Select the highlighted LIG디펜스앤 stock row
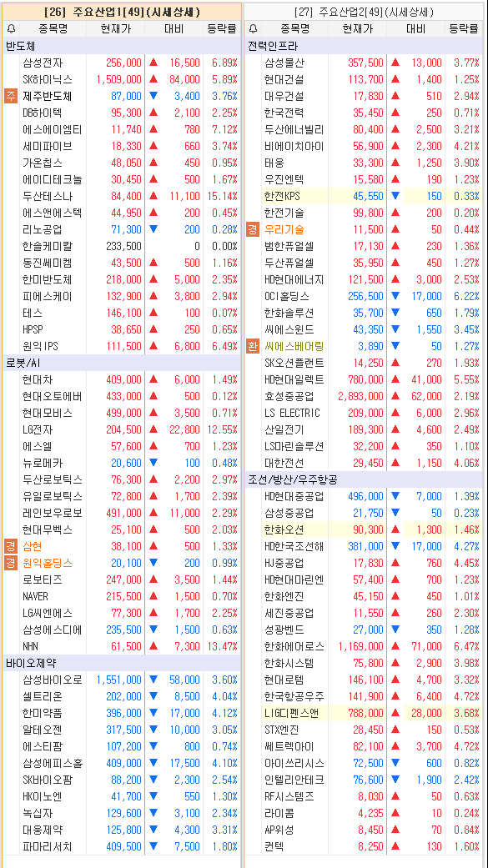Screen dimensions: 488x868 [364, 713]
